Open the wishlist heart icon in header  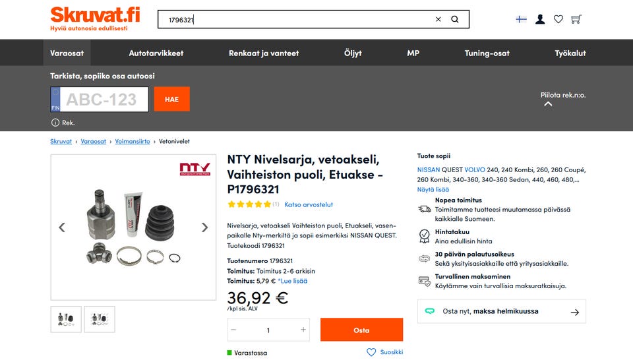tap(558, 20)
